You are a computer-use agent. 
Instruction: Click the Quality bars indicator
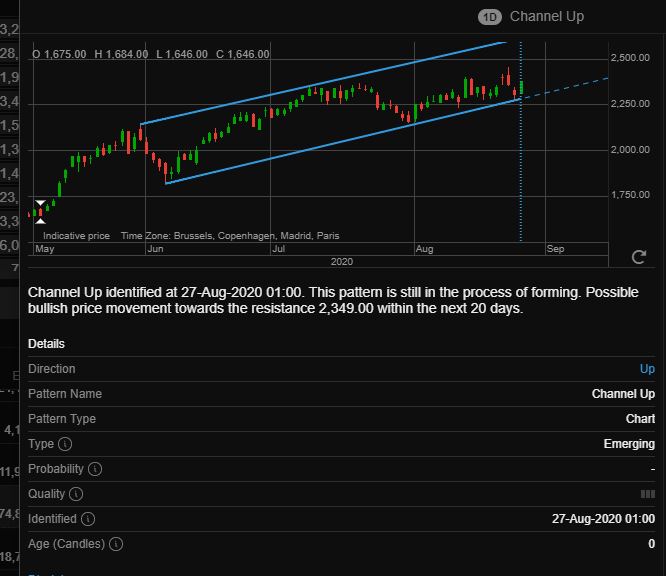(648, 494)
